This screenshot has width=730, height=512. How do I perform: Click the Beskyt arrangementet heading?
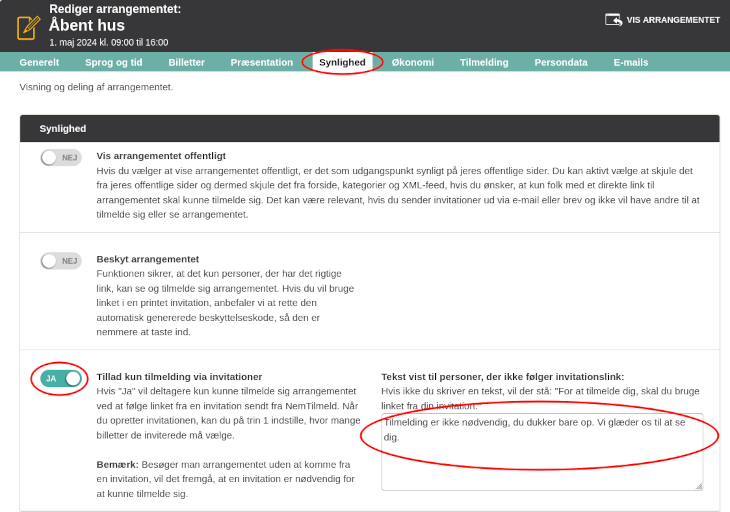[148, 259]
